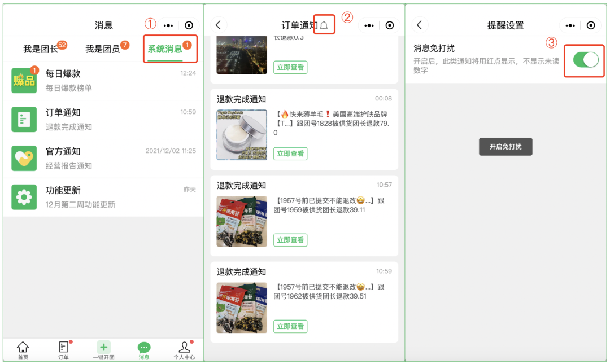Toggle the 消息免打扰 switch

[586, 60]
